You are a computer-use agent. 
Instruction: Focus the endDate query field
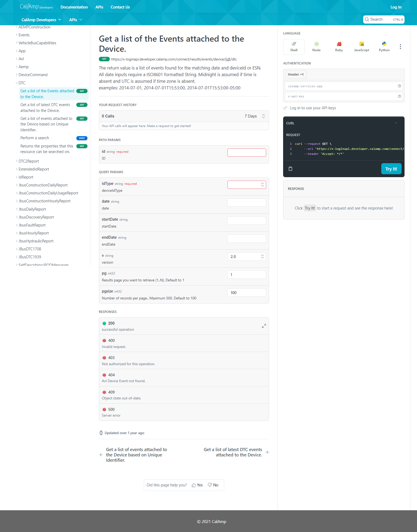(247, 238)
